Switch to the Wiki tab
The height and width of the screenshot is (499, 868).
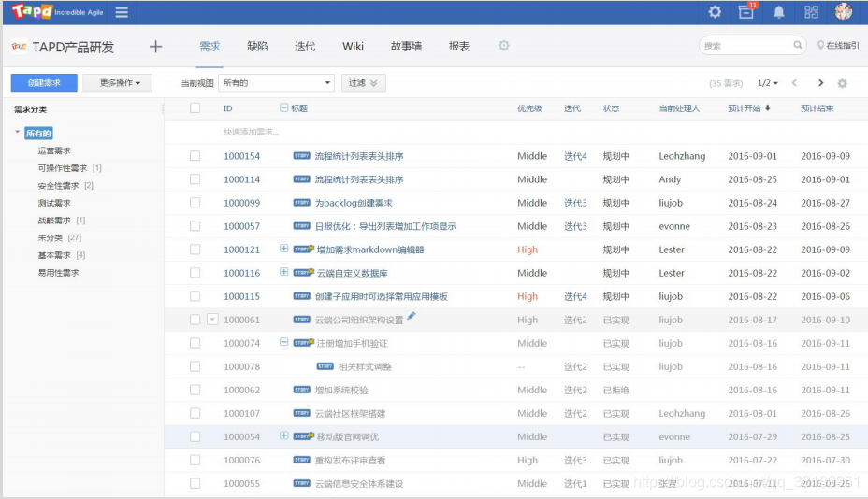[x=354, y=47]
